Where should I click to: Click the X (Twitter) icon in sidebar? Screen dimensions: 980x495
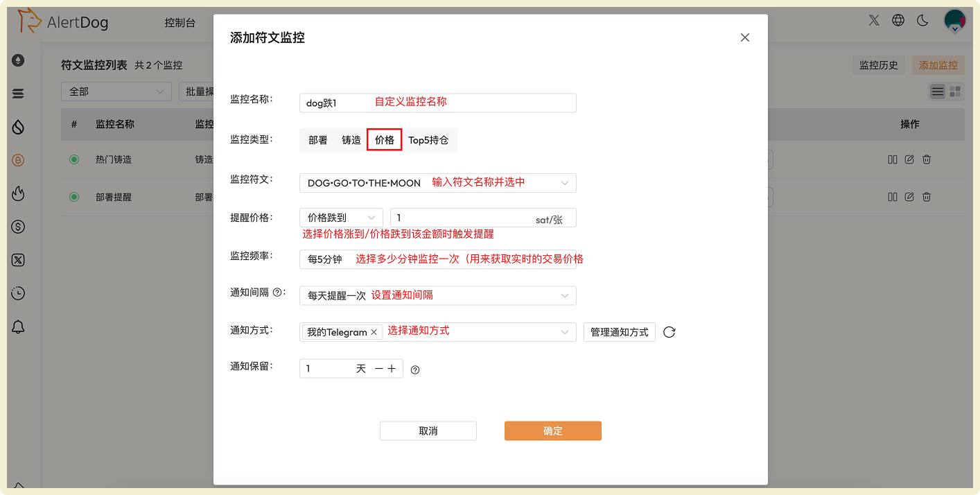point(19,260)
